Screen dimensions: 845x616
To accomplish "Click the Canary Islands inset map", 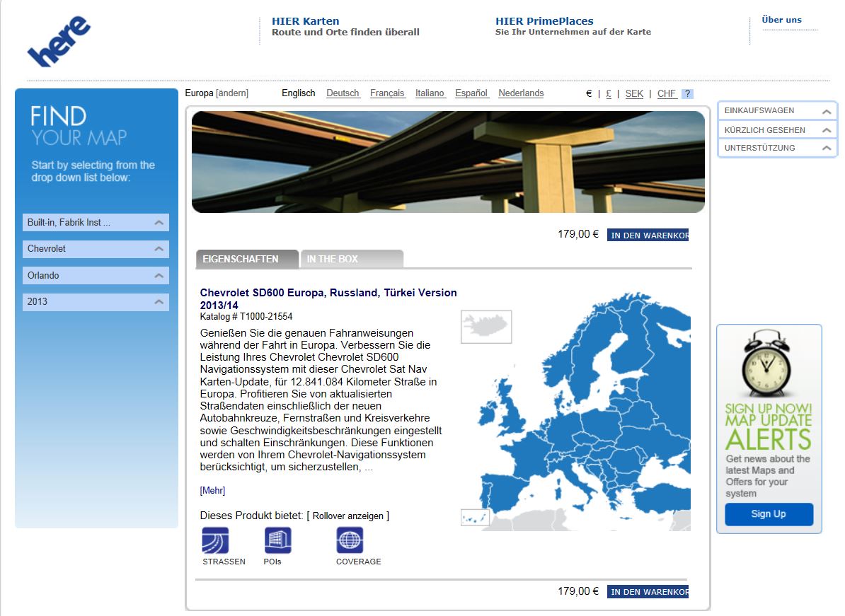I will [475, 517].
